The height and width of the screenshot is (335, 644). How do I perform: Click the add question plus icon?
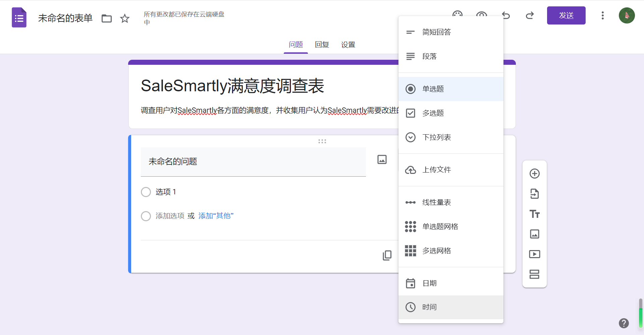click(534, 174)
